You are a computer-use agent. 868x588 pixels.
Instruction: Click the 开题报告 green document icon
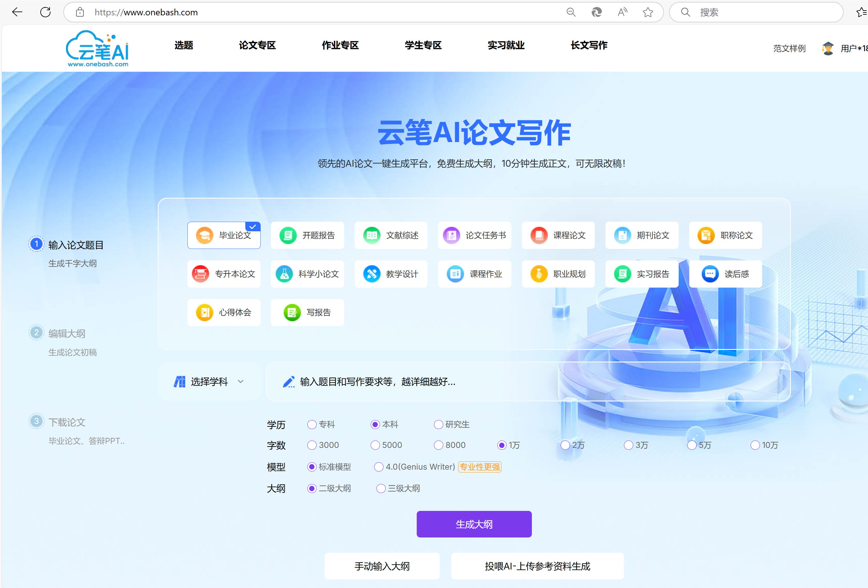click(288, 235)
